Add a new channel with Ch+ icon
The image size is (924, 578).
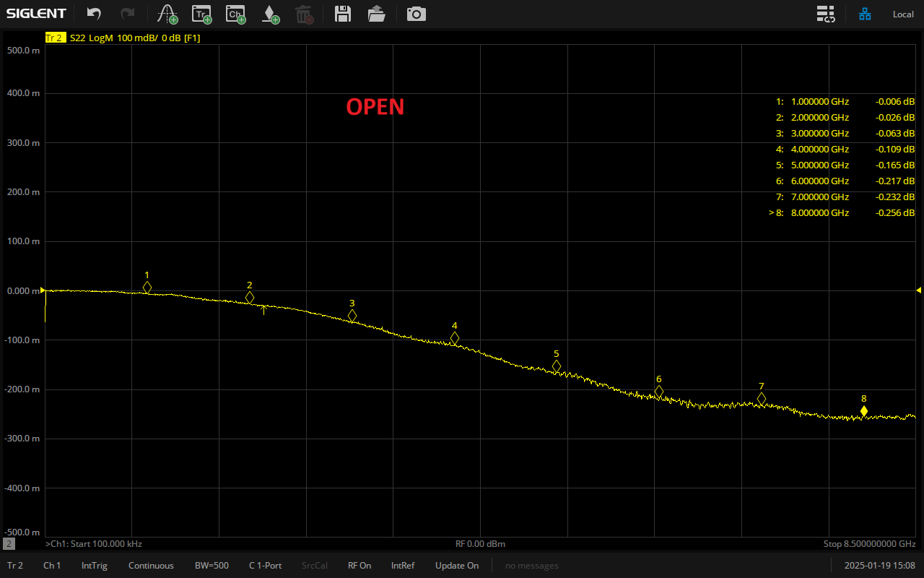[x=235, y=14]
